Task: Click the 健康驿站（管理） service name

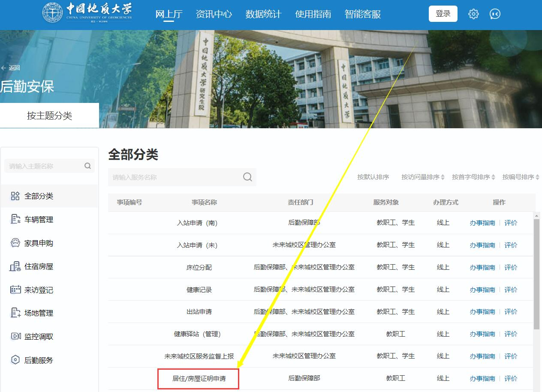Action: click(197, 334)
